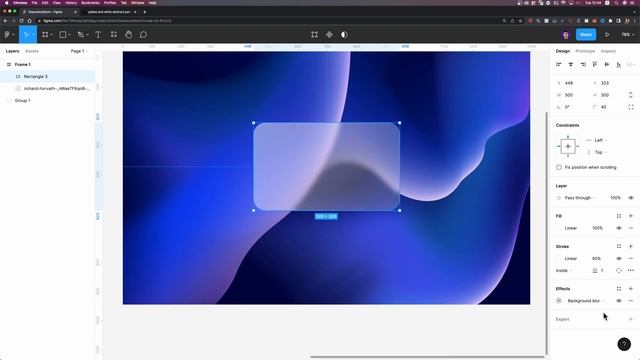
Task: Open stroke position Inside dropdown
Action: coord(564,270)
